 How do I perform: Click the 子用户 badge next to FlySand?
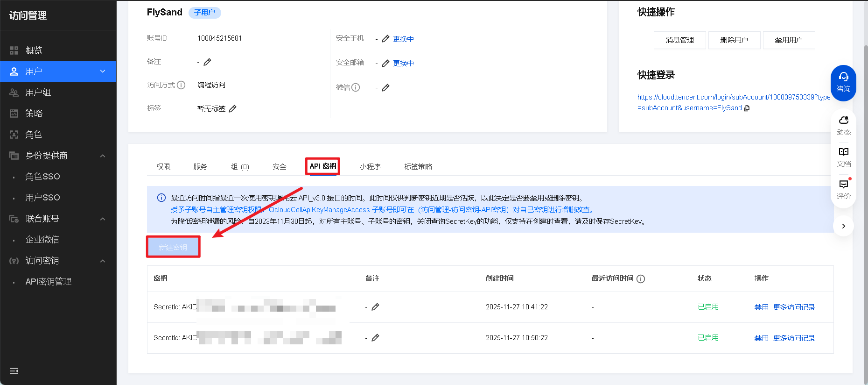(x=204, y=13)
